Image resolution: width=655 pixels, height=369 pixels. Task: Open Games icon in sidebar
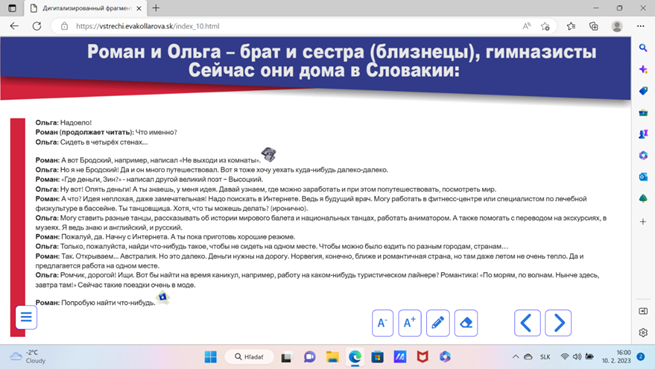point(643,134)
